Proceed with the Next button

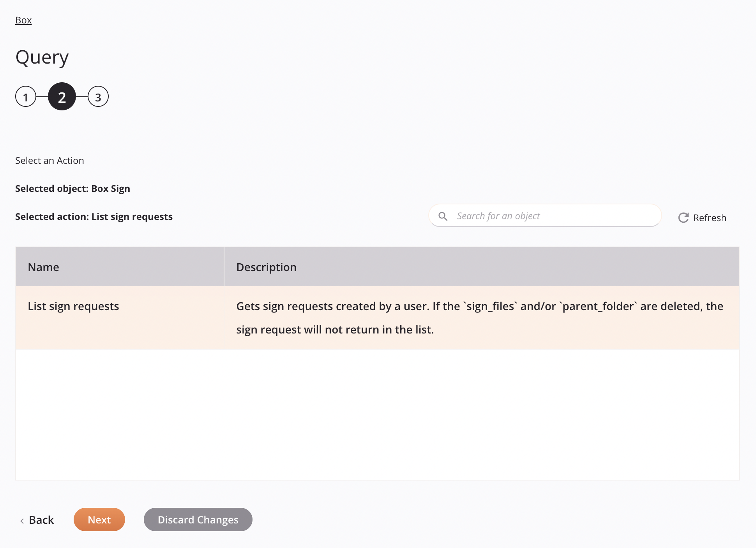pos(99,520)
